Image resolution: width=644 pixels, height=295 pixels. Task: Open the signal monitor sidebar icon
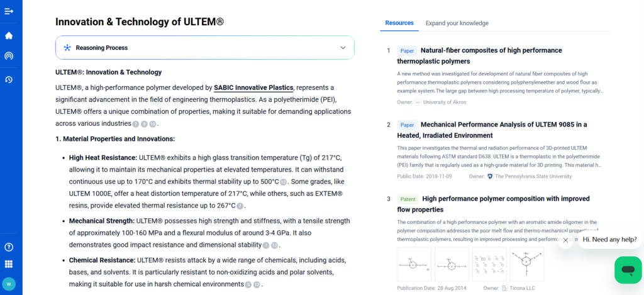[x=9, y=55]
